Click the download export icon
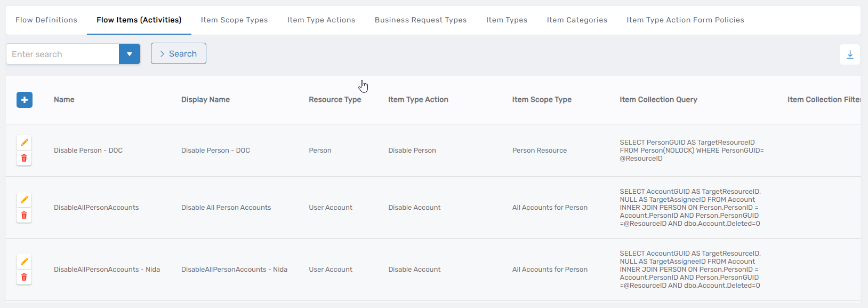 pyautogui.click(x=850, y=54)
